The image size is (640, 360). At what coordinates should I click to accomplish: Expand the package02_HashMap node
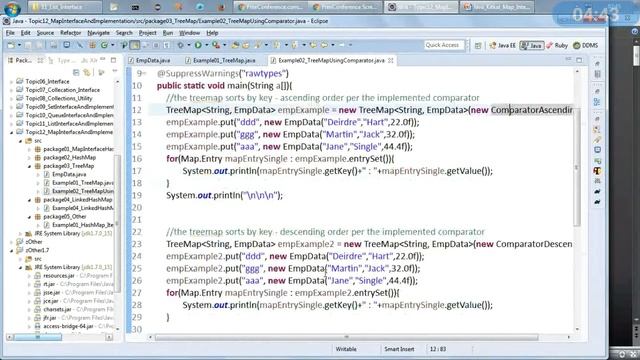point(29,158)
